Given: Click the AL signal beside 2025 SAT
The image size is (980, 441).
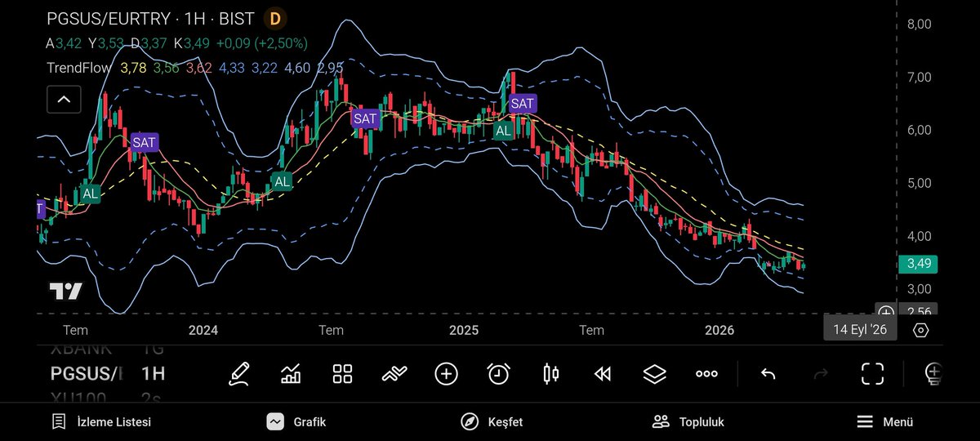Looking at the screenshot, I should point(503,130).
